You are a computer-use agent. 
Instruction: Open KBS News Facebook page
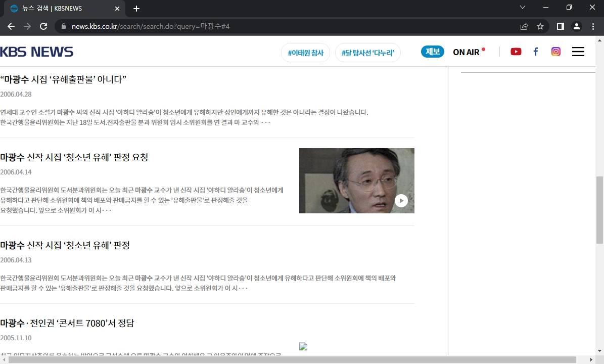coord(535,52)
